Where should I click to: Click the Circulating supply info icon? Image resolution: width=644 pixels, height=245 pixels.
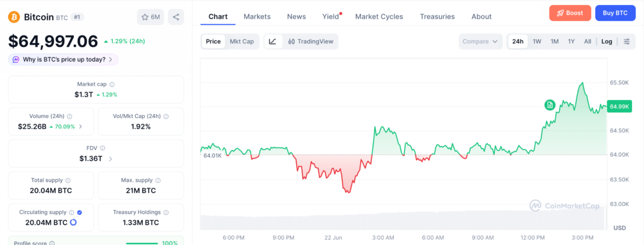72,212
